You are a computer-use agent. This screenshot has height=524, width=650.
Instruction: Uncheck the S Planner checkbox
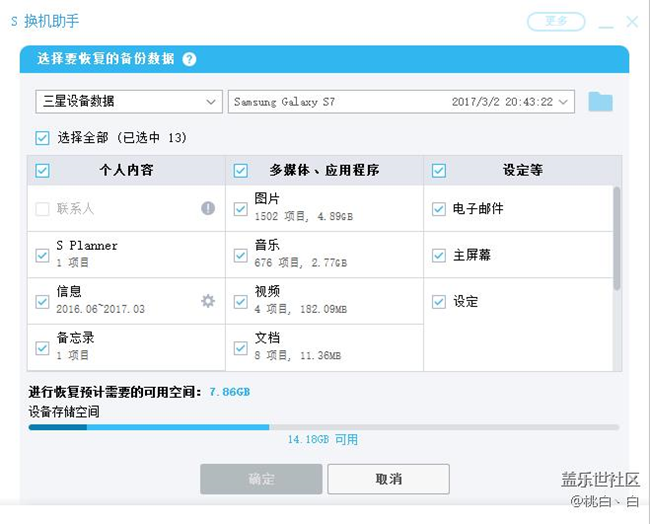click(x=42, y=255)
